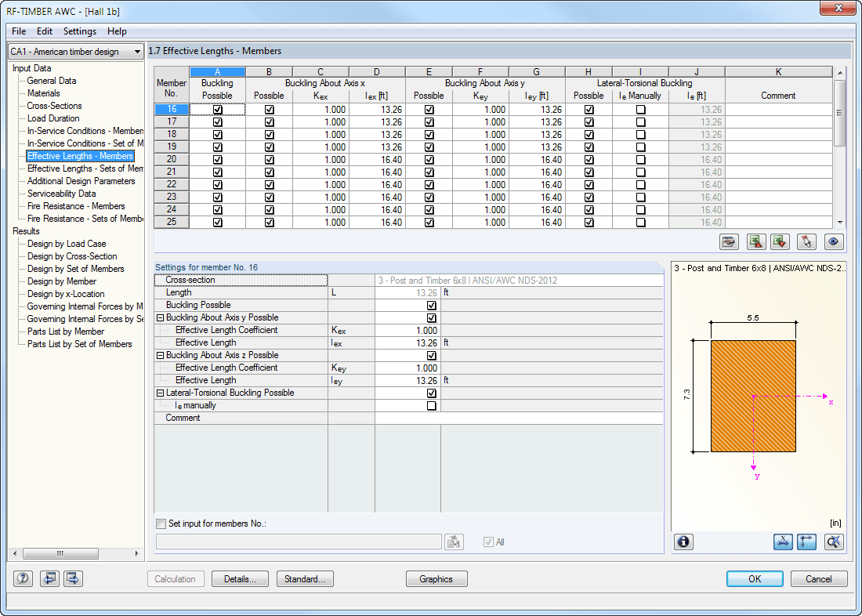
Task: Select Load Duration in navigator
Action: 53,119
